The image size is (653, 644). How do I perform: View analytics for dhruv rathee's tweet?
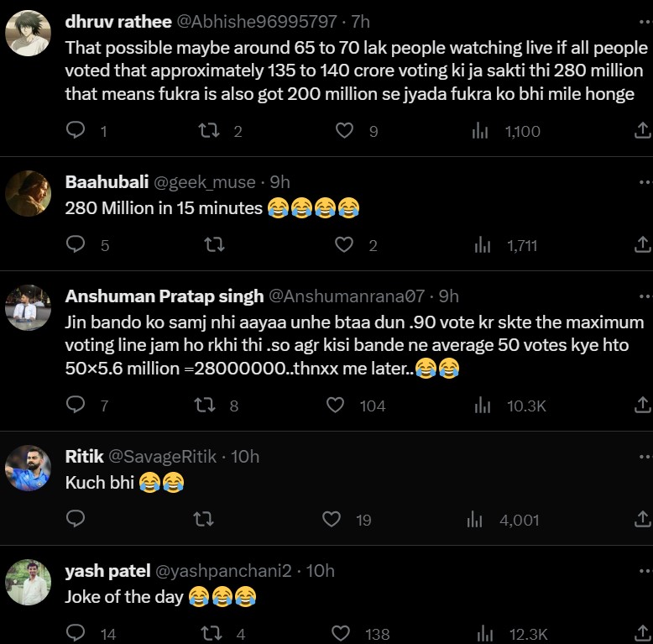pos(481,131)
